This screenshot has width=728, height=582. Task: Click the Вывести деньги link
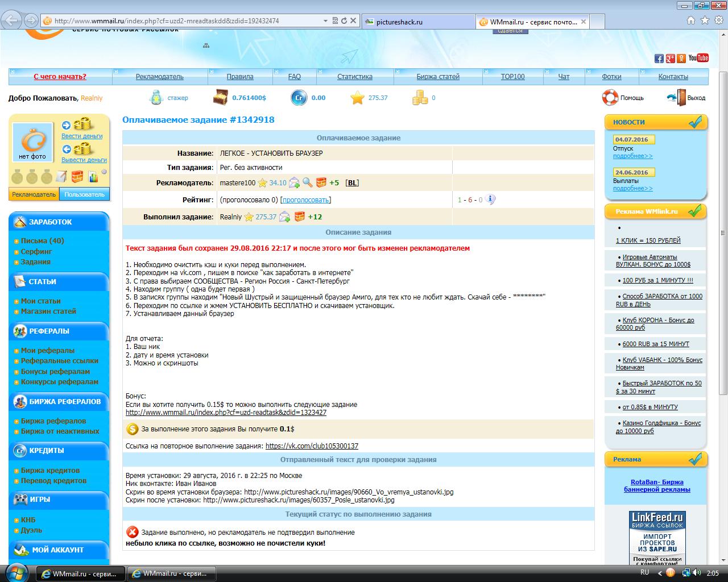[84, 160]
